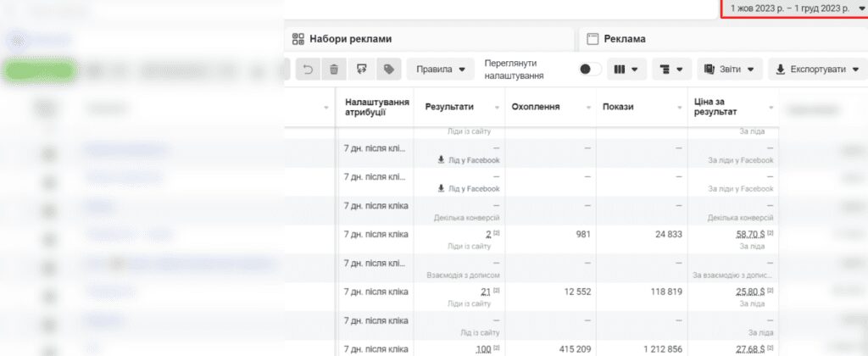
Task: Open the Ціна за результат column arrow
Action: pos(771,108)
